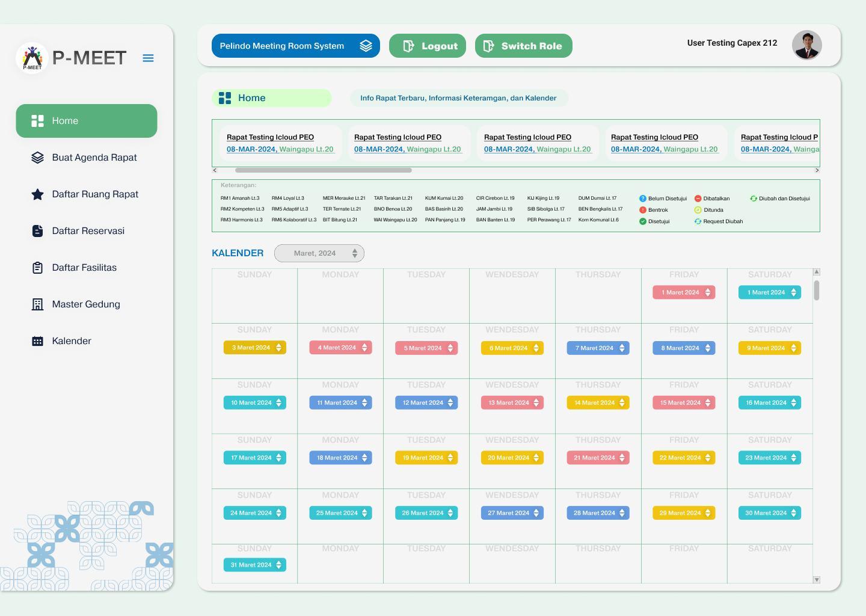The width and height of the screenshot is (866, 616).
Task: Open fourth Rapat Testing Icloud PEO card
Action: coord(666,143)
